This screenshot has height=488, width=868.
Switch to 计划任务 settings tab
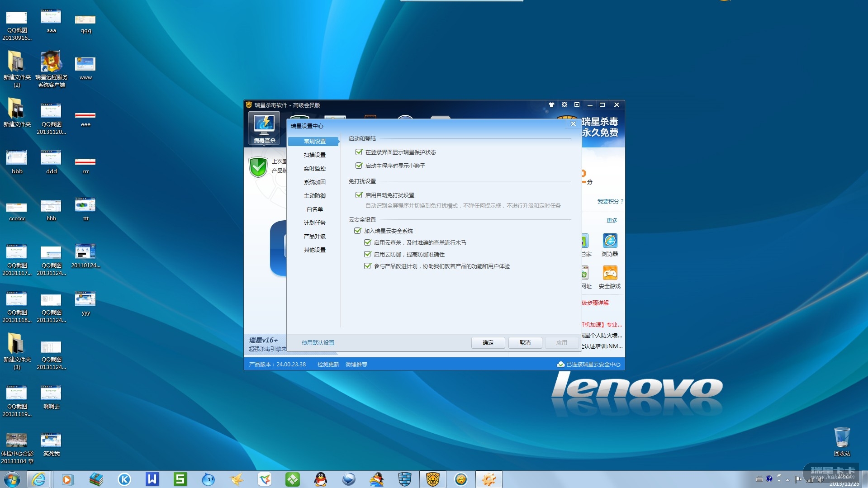[315, 223]
